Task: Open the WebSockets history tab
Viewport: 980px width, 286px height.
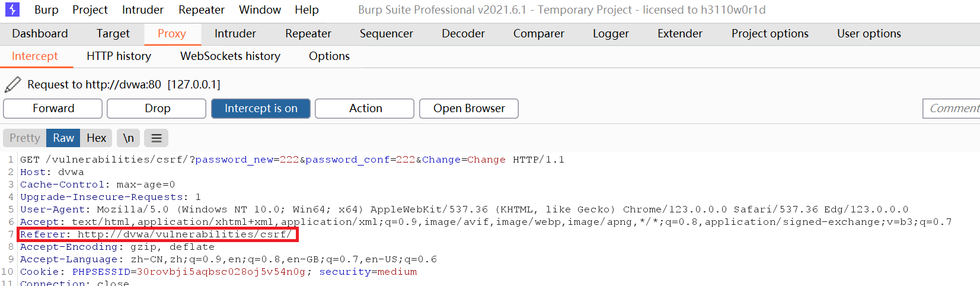Action: coord(230,56)
